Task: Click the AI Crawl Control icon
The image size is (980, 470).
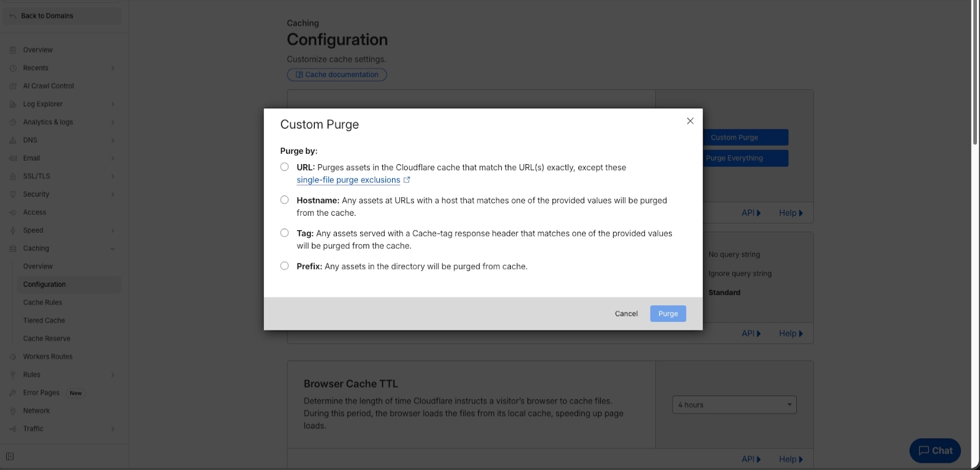Action: [x=13, y=86]
